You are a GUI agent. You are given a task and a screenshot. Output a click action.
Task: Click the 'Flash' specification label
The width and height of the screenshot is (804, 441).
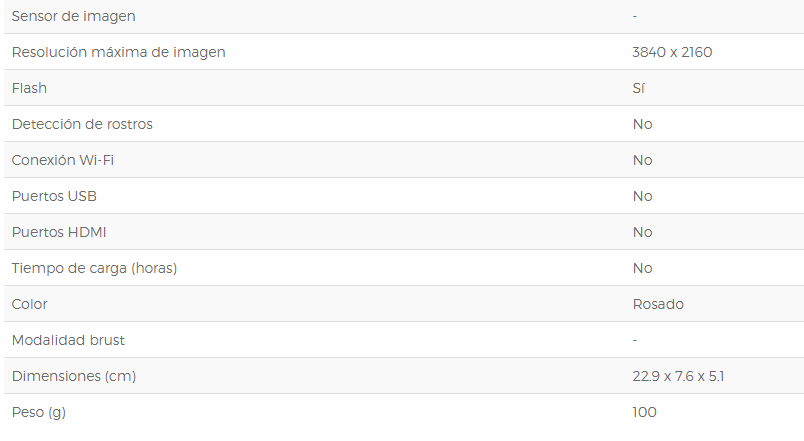tap(29, 88)
